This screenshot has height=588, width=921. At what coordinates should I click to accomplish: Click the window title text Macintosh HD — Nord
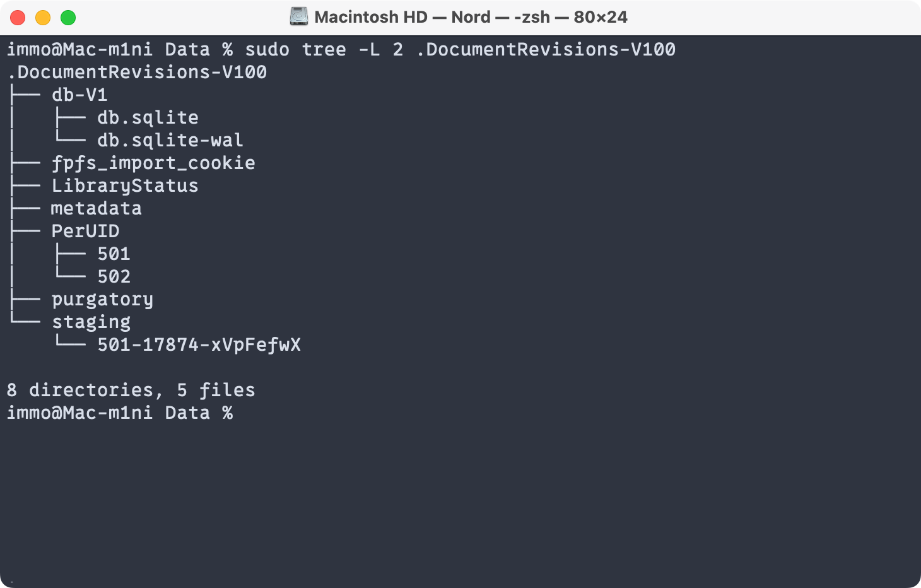click(x=402, y=17)
